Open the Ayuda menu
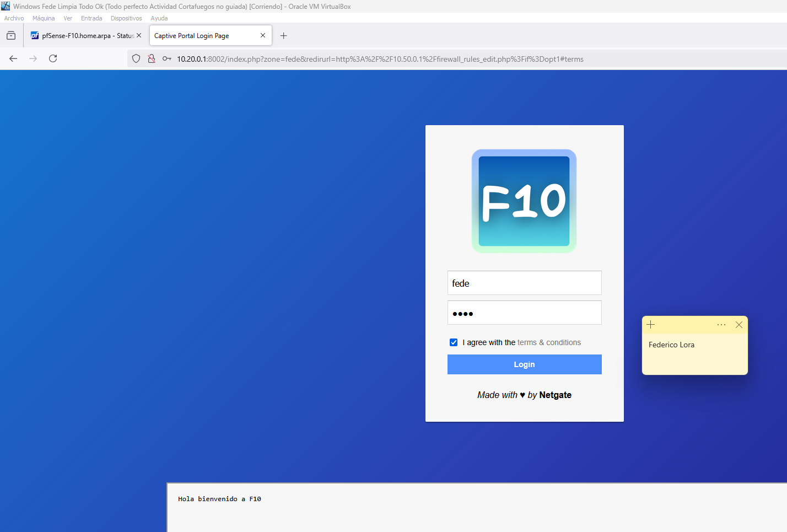This screenshot has height=532, width=787. point(159,18)
